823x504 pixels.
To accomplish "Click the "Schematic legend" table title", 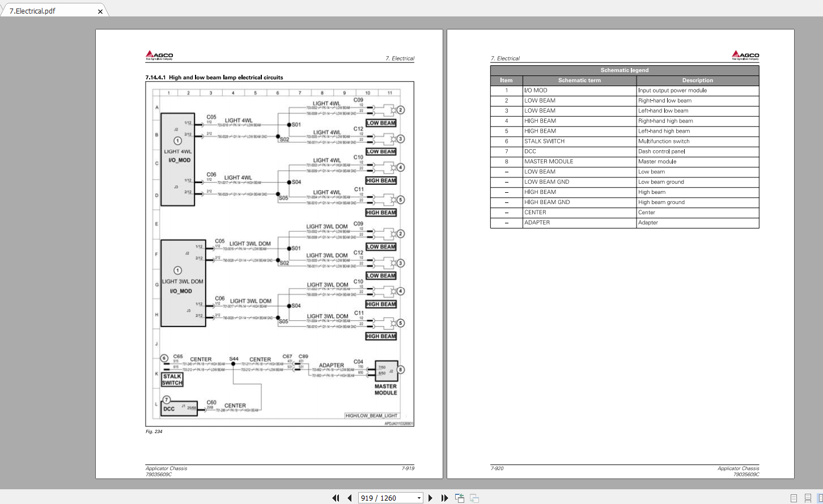I will (625, 70).
